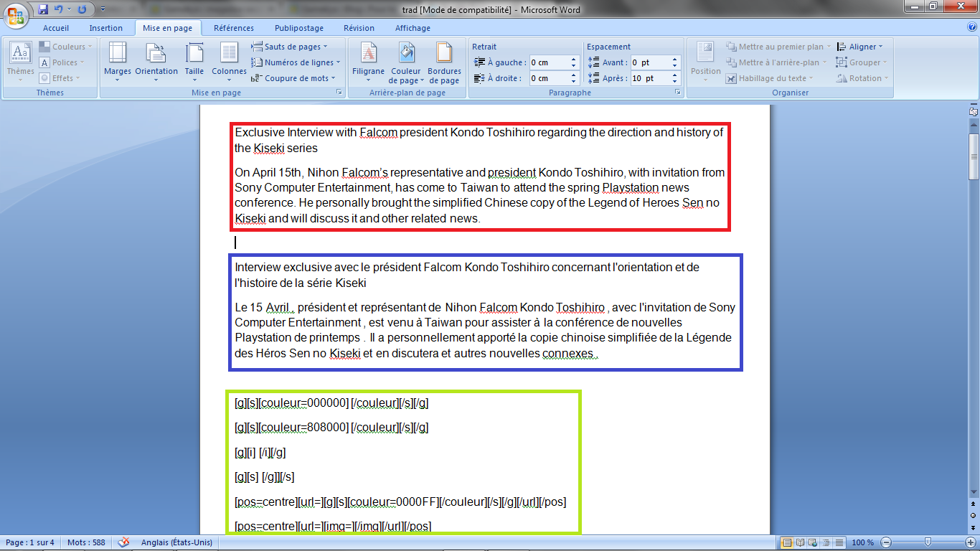Decrease spacing Après with down arrow

click(x=675, y=82)
